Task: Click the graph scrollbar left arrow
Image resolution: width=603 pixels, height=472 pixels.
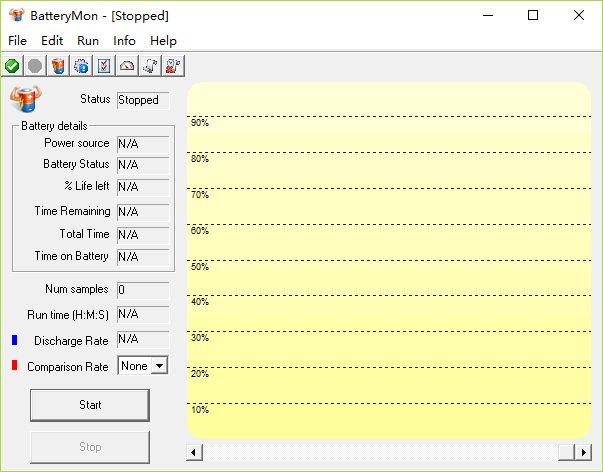Action: pos(194,452)
